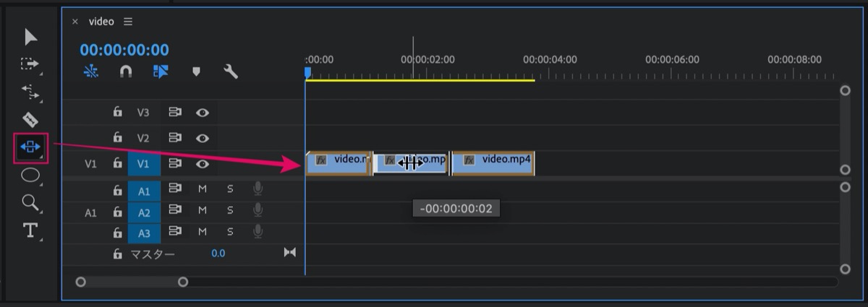This screenshot has height=307, width=868.
Task: Toggle lock on track V3
Action: point(117,112)
